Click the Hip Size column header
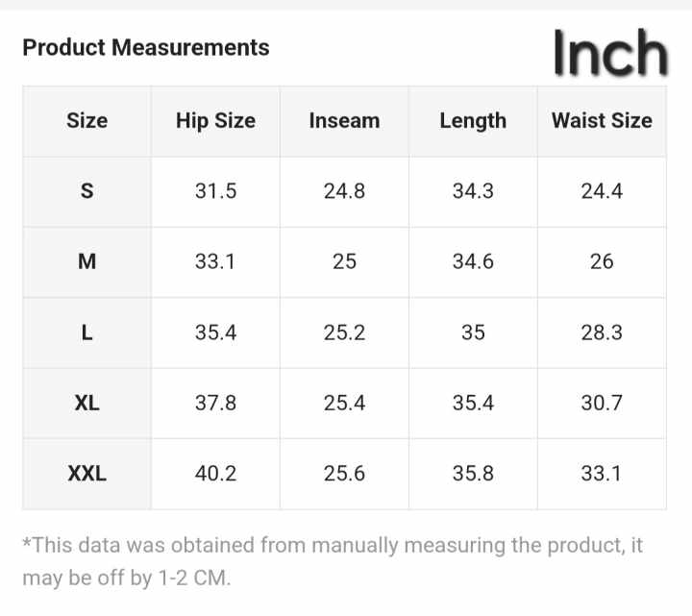This screenshot has width=692, height=616. (215, 121)
